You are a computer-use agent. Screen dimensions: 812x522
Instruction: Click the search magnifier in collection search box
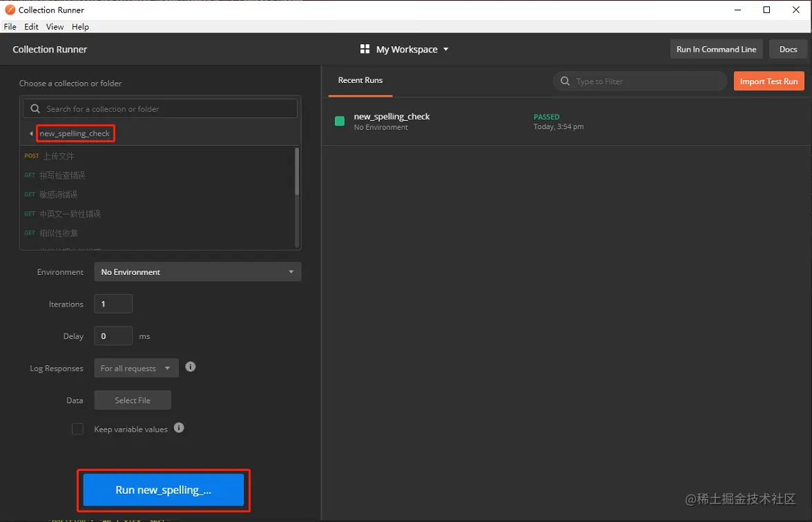tap(35, 109)
